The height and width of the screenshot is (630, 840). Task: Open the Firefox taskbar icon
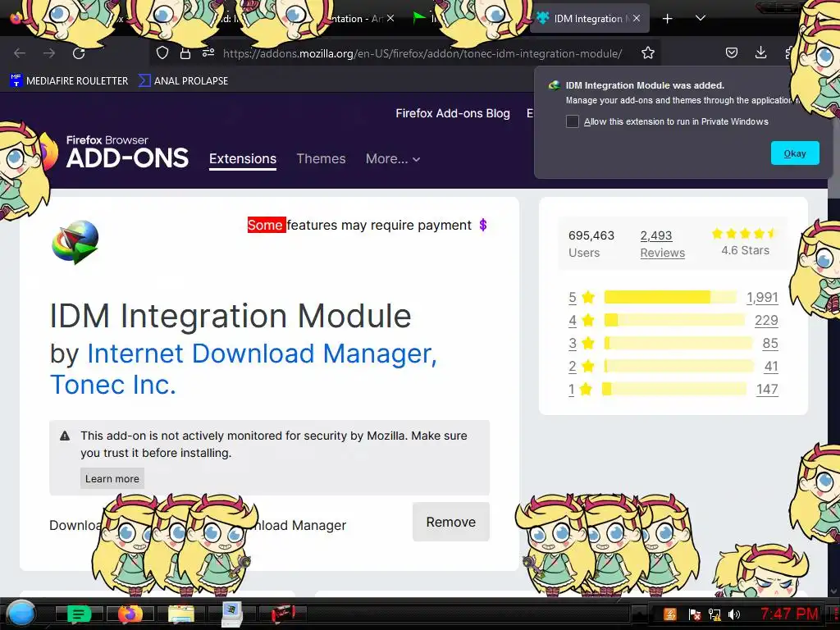[x=130, y=614]
